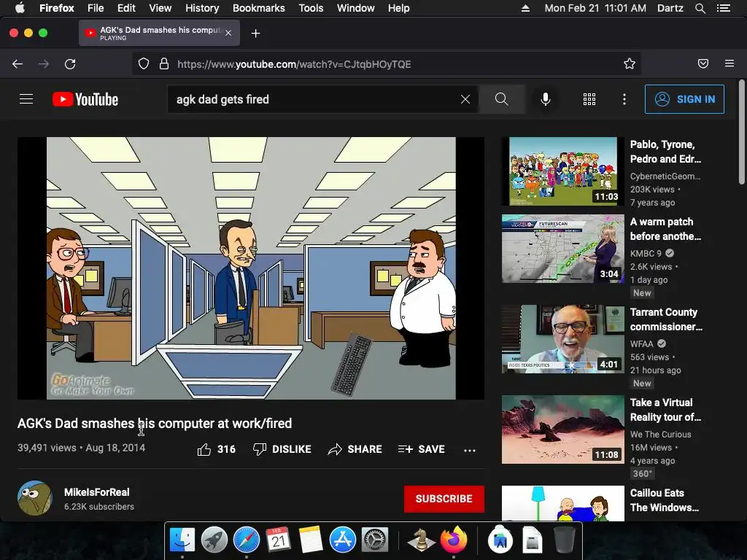
Task: Open the MikeIsForReal channel name link
Action: click(x=97, y=492)
